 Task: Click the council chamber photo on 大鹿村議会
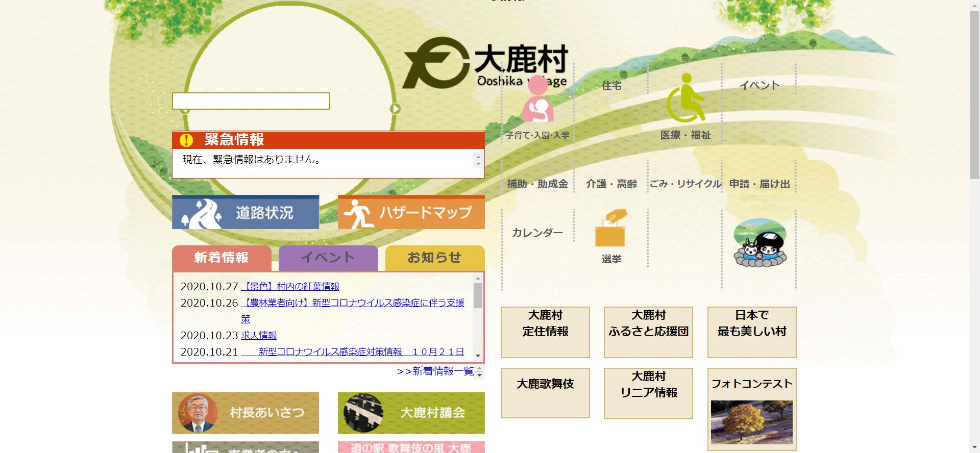[363, 413]
